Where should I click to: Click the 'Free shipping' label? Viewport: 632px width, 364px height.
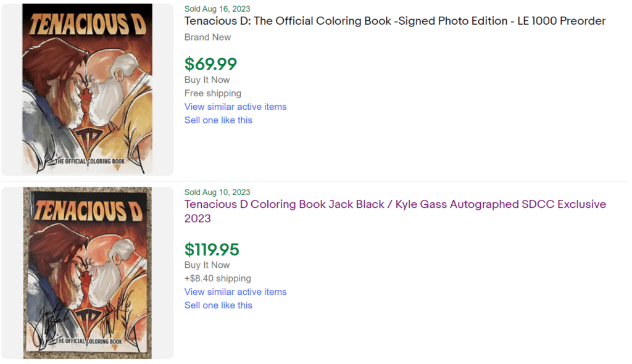tap(212, 93)
